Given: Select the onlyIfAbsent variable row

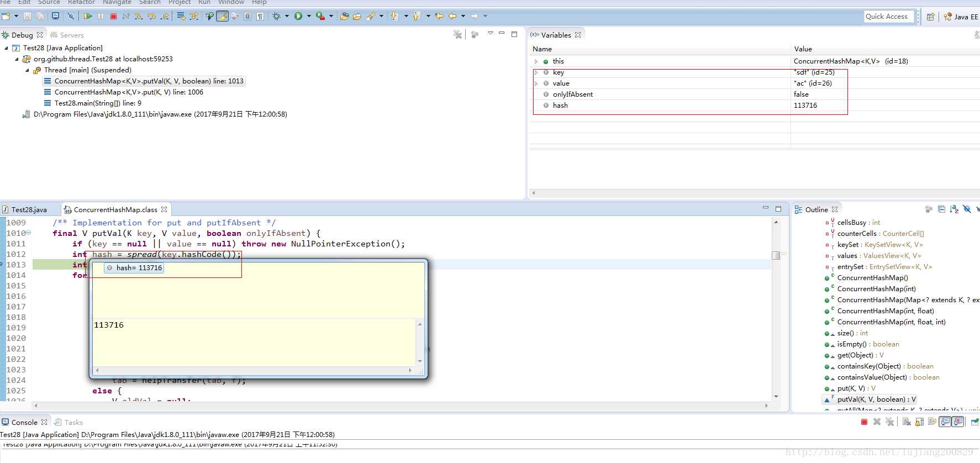Looking at the screenshot, I should click(755, 94).
